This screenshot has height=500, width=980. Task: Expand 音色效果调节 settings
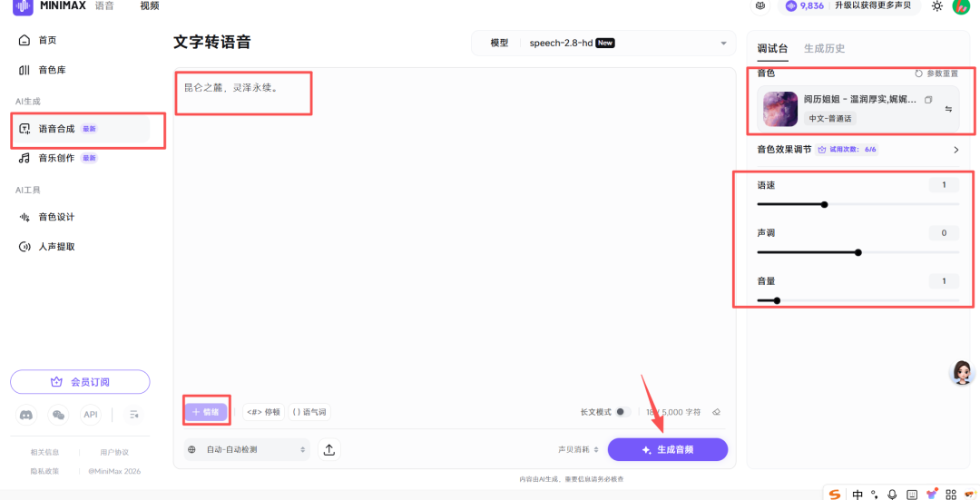pyautogui.click(x=857, y=150)
